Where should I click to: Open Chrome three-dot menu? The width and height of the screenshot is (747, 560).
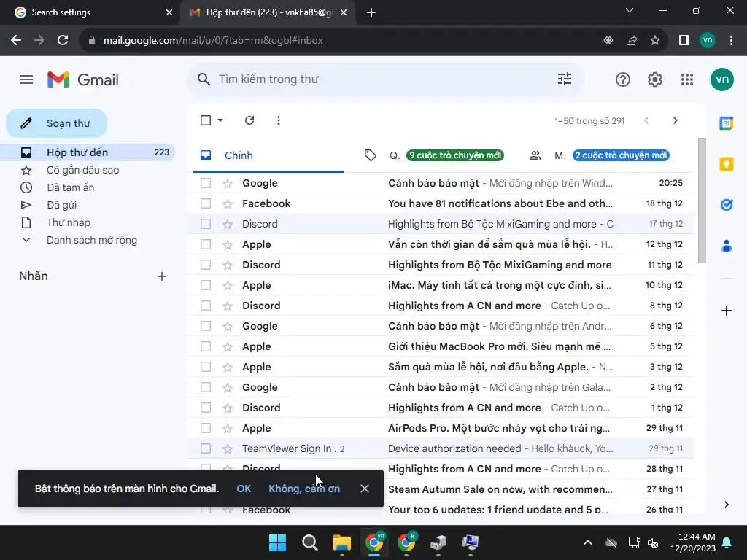tap(731, 41)
